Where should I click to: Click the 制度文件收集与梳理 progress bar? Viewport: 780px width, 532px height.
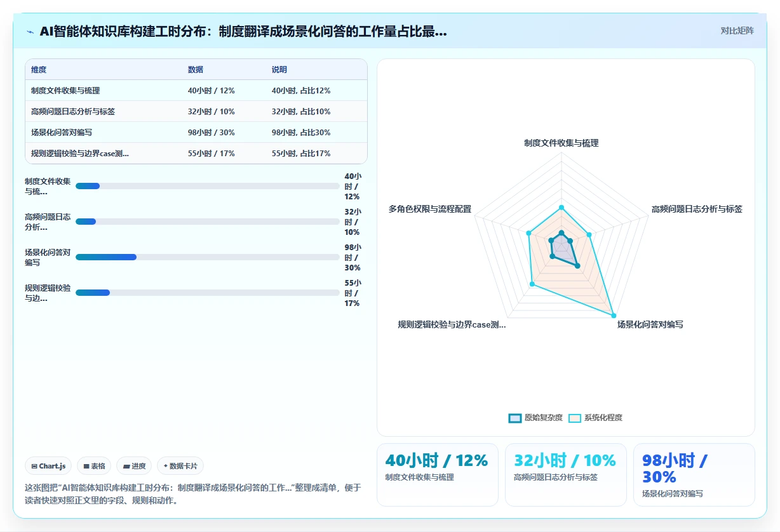[x=207, y=186]
